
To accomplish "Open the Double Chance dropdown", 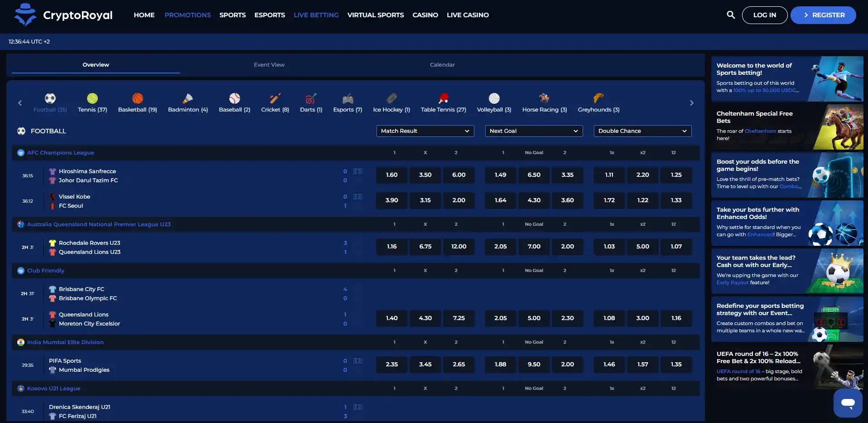I will click(x=643, y=131).
